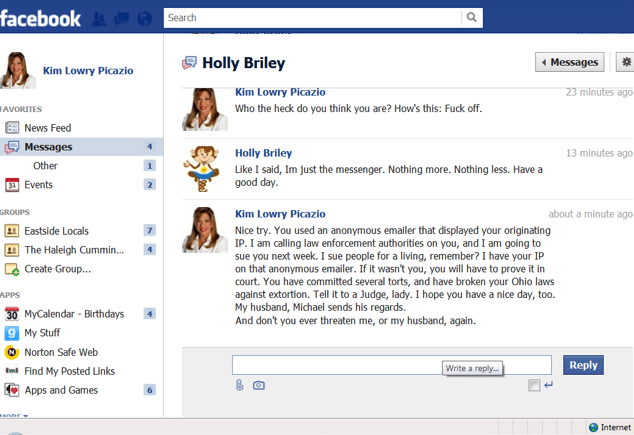
Task: Click the Apps and Games count badge 6
Action: pyautogui.click(x=150, y=390)
